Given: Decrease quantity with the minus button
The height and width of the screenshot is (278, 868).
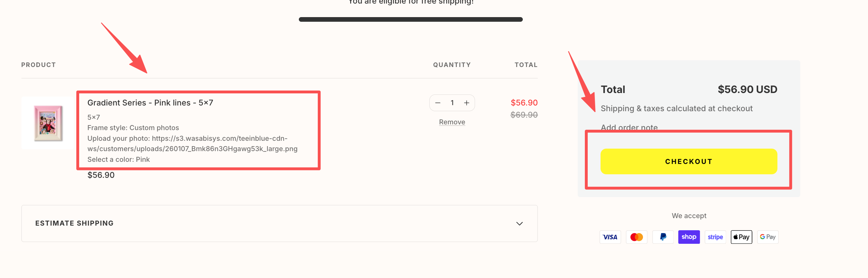Looking at the screenshot, I should click(x=438, y=103).
